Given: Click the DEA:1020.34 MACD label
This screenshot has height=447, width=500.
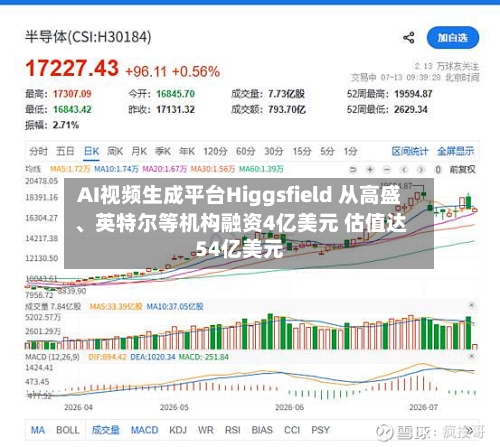Looking at the screenshot, I should [x=153, y=357].
